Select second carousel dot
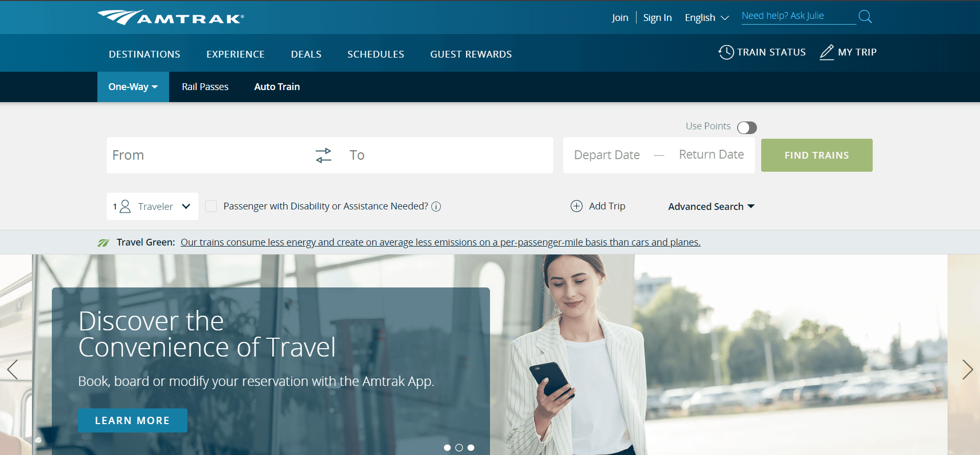 (x=459, y=448)
